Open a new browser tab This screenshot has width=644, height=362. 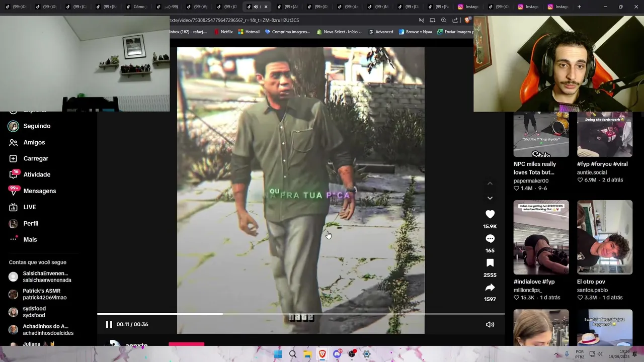coord(579,7)
